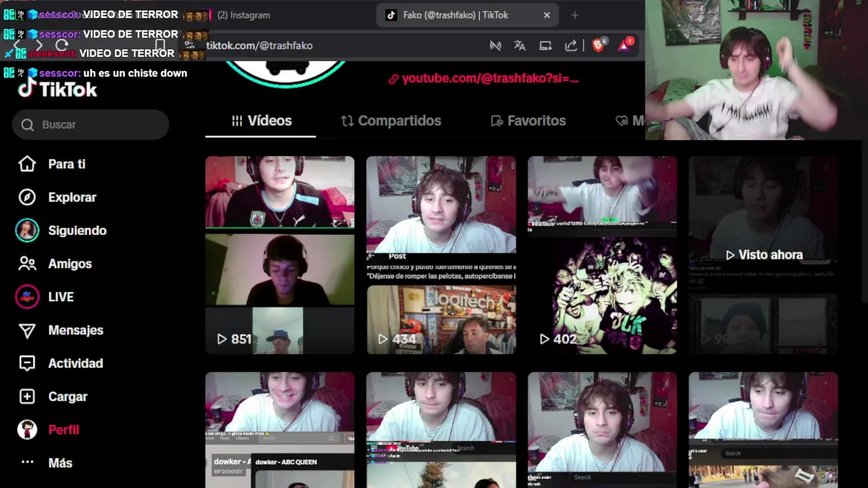Image resolution: width=868 pixels, height=488 pixels.
Task: Open the youtube.com/@trashfako profile link
Action: pyautogui.click(x=484, y=79)
